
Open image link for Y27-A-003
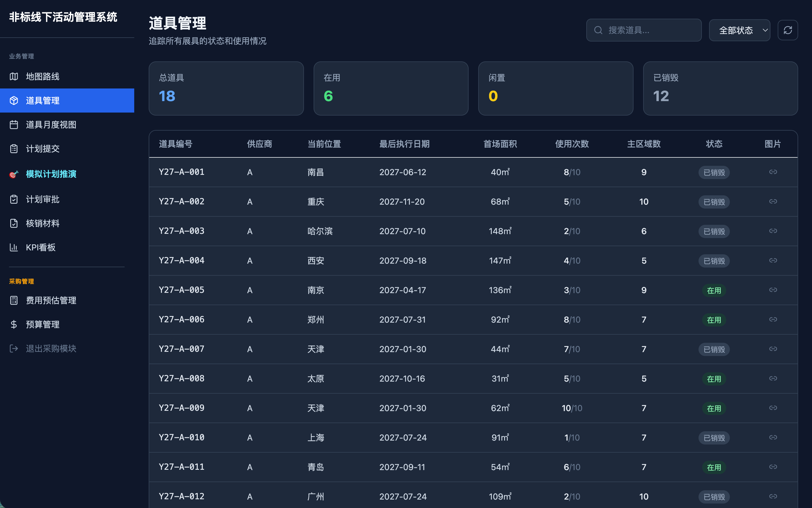773,231
